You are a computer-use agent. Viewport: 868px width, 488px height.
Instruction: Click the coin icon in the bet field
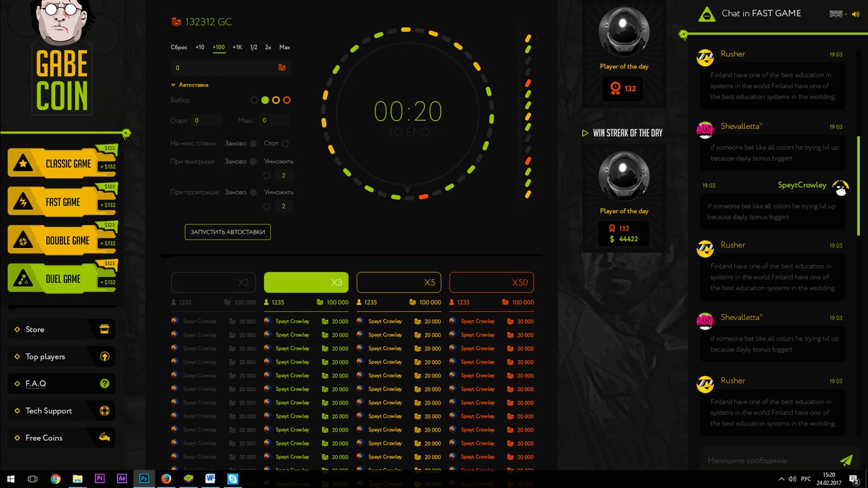coord(282,68)
